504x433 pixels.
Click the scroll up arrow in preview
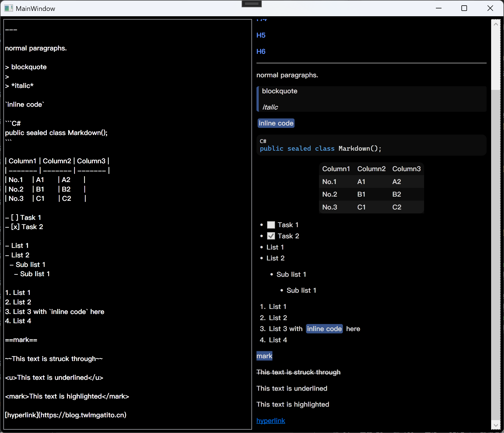tap(496, 24)
